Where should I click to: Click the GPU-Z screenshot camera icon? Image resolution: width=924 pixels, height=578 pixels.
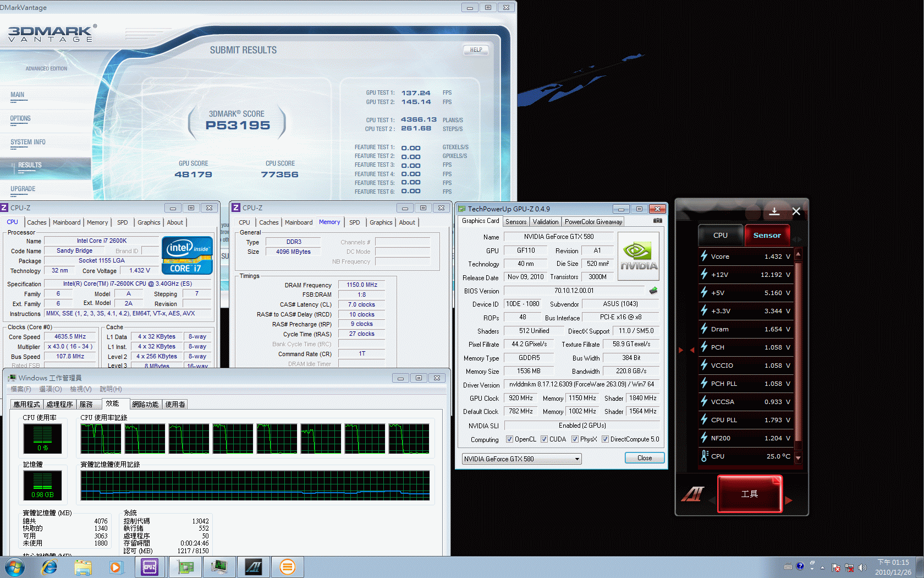click(657, 221)
